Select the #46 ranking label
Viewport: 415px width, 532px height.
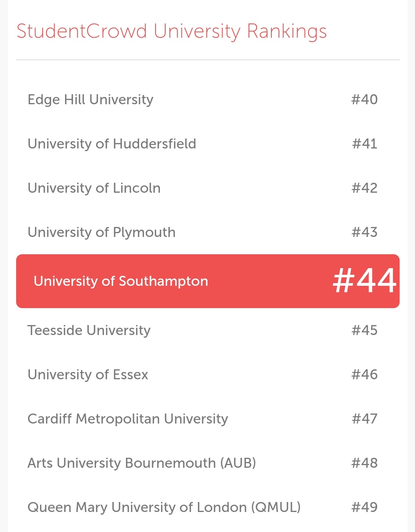click(364, 375)
